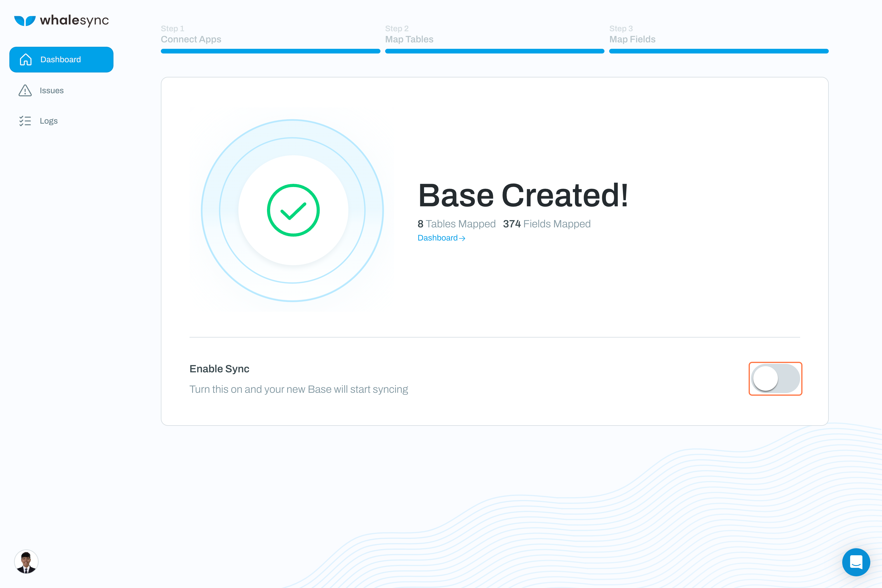Screen dimensions: 882x588
Task: Click the arrow next to the Dashboard link
Action: [x=463, y=238]
